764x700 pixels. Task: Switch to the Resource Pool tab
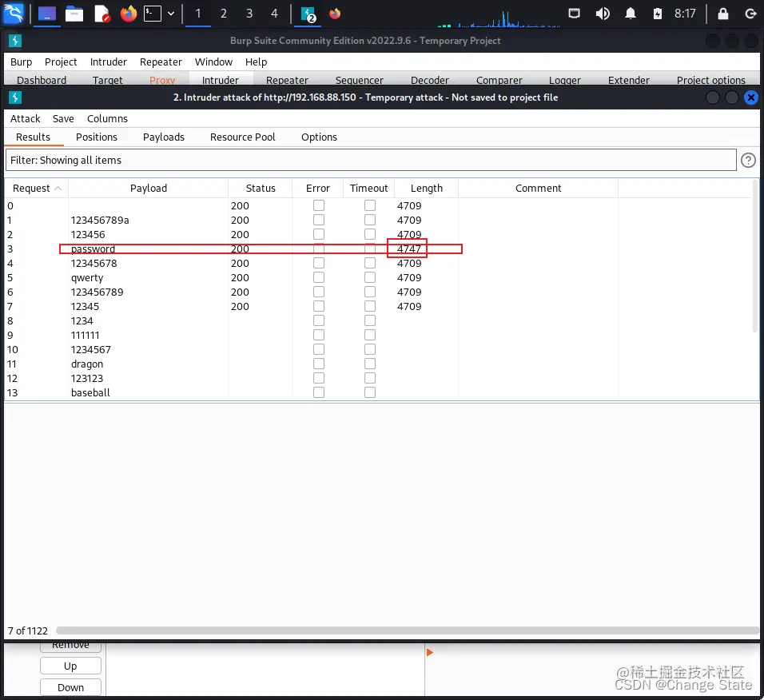pyautogui.click(x=243, y=137)
